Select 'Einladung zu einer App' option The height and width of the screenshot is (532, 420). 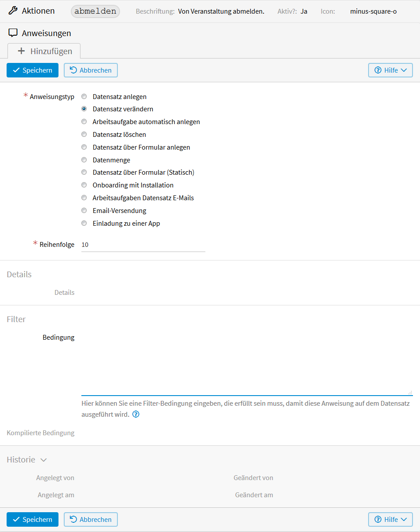tap(84, 224)
